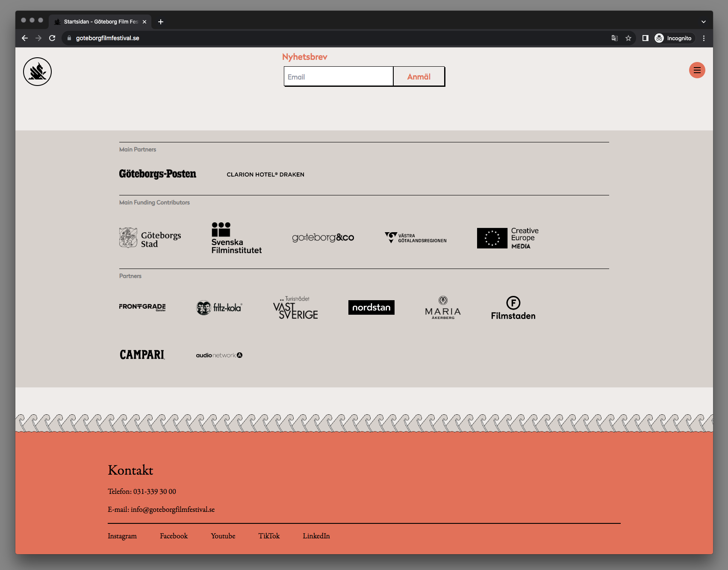728x570 pixels.
Task: Open the fritz-kola partner logo
Action: tap(219, 307)
